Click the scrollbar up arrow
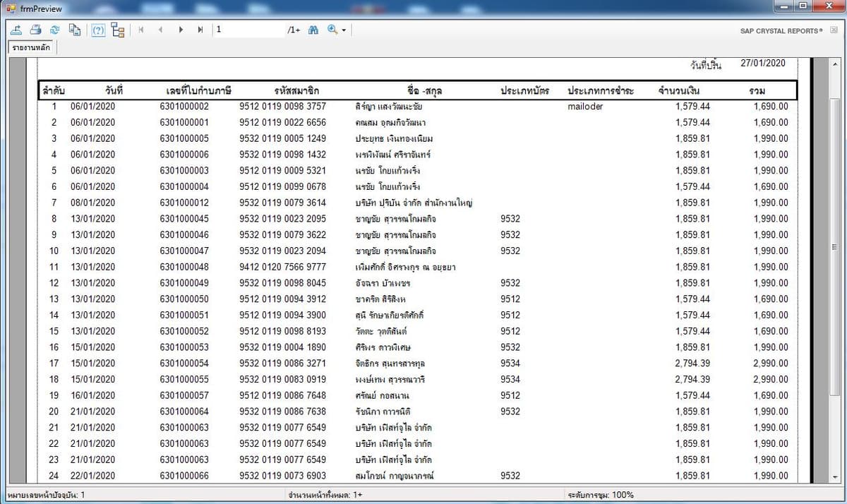Screen dimensions: 847x504 click(834, 64)
